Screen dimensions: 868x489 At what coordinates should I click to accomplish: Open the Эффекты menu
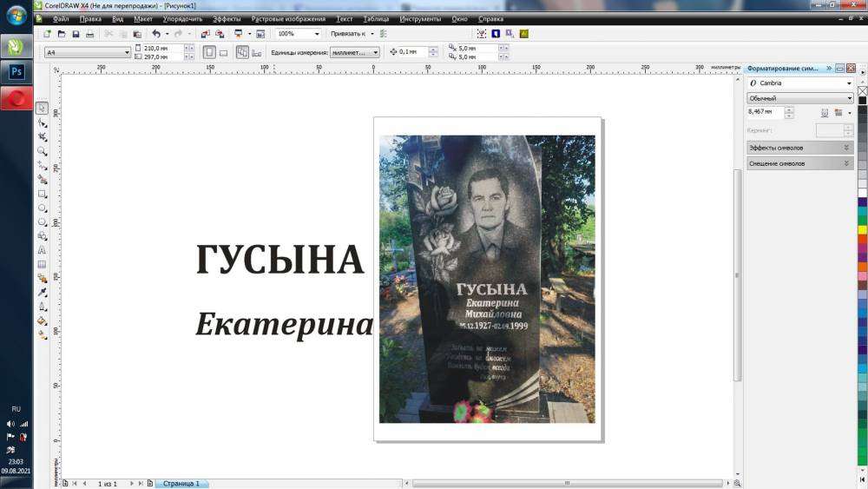click(x=227, y=19)
